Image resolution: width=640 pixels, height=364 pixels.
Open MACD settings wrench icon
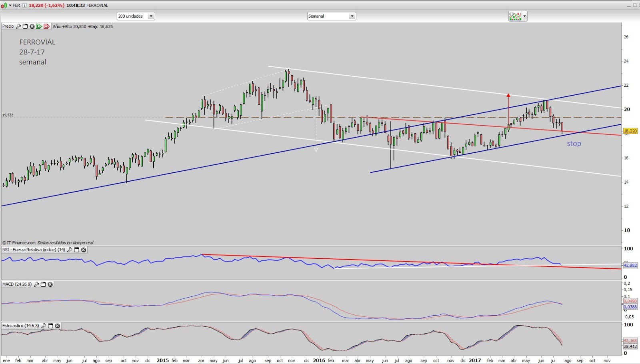[x=36, y=284]
